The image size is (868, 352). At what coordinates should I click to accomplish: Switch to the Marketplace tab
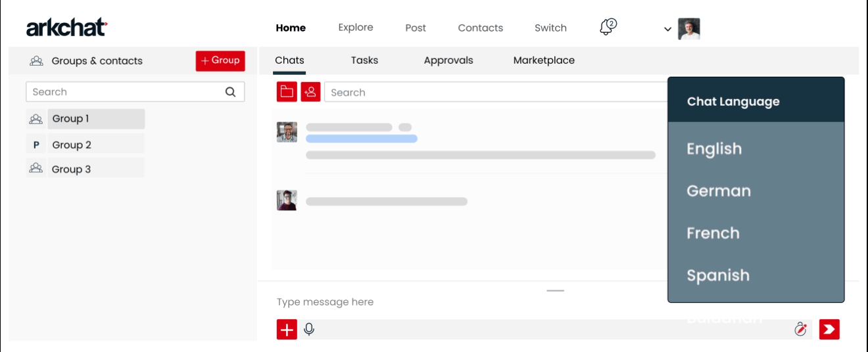pos(544,60)
